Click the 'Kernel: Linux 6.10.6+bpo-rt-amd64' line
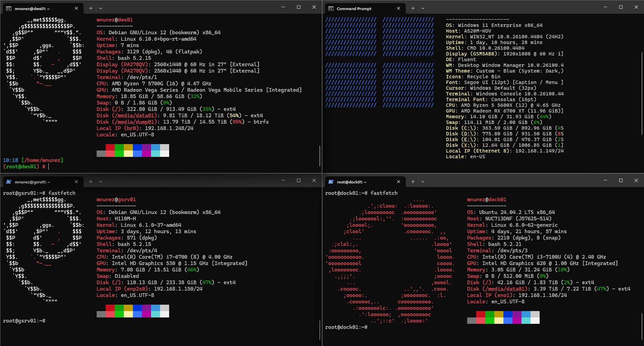Image resolution: width=644 pixels, height=346 pixels. (x=147, y=39)
